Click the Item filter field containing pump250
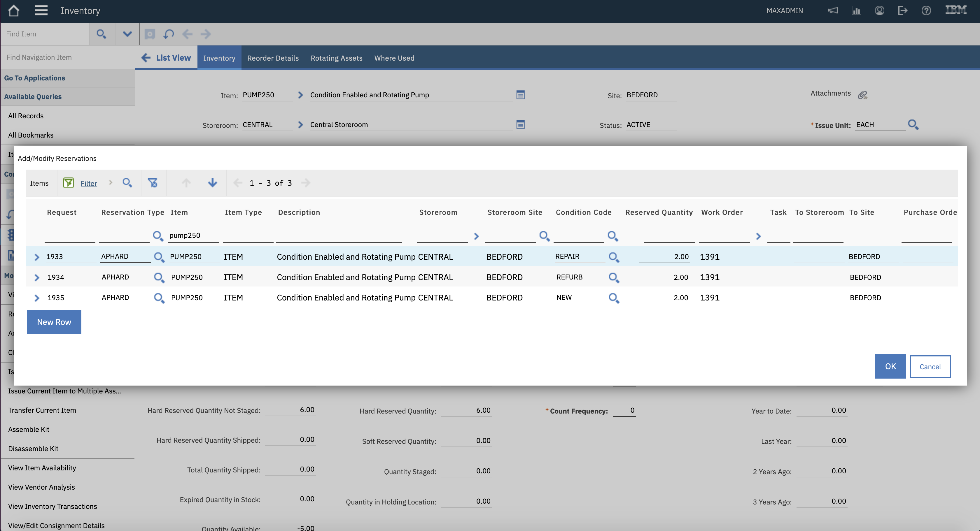 click(x=193, y=236)
